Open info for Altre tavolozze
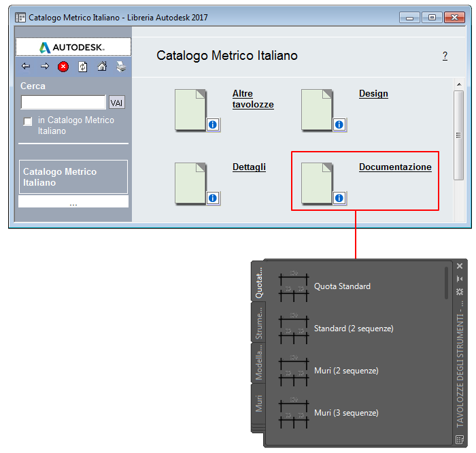 [x=213, y=124]
